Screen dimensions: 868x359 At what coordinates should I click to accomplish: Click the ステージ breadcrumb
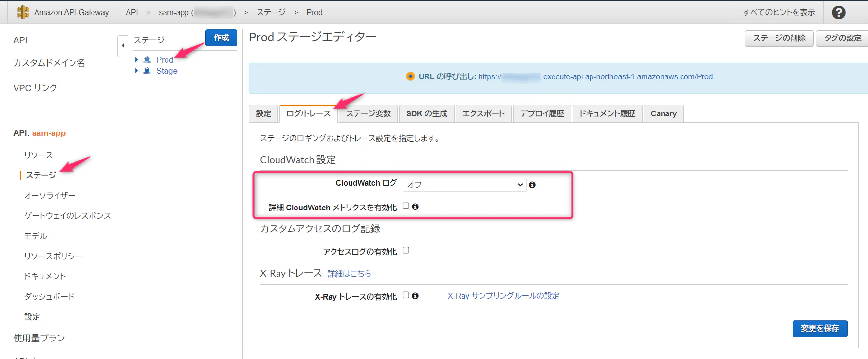[271, 12]
